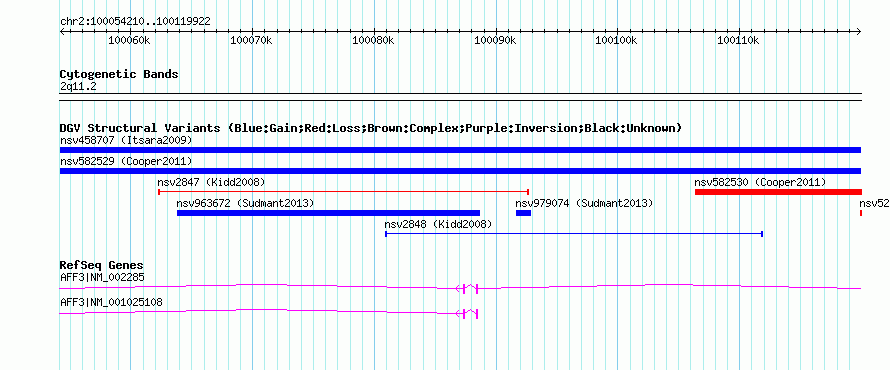Open the nsv2848 (Kidd2008) label
Viewport: 890px width, 370px height.
coord(438,224)
